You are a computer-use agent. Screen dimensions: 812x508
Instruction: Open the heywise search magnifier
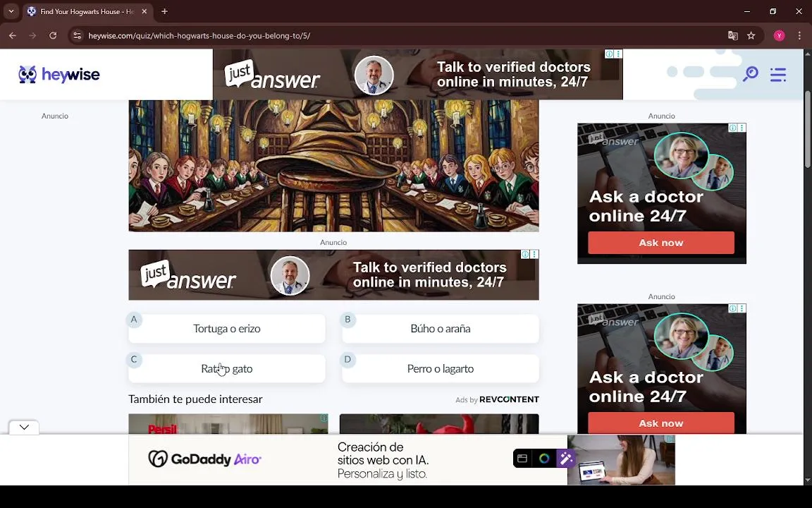(751, 74)
